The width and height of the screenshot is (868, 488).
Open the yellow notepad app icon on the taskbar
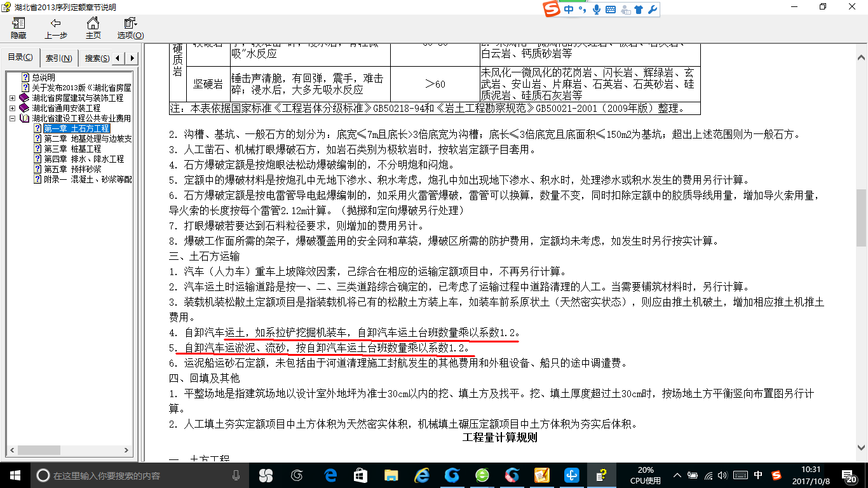(542, 475)
